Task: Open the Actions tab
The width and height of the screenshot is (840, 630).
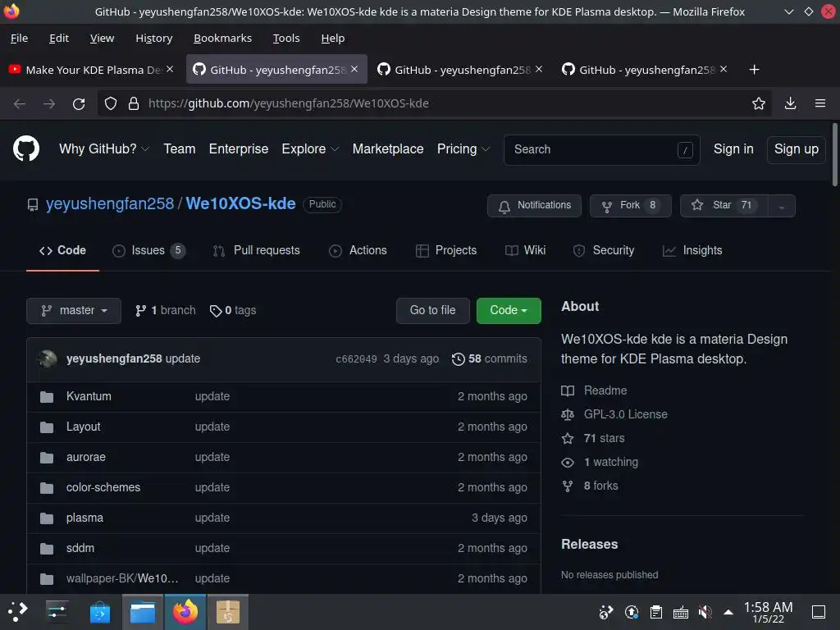Action: pos(358,251)
